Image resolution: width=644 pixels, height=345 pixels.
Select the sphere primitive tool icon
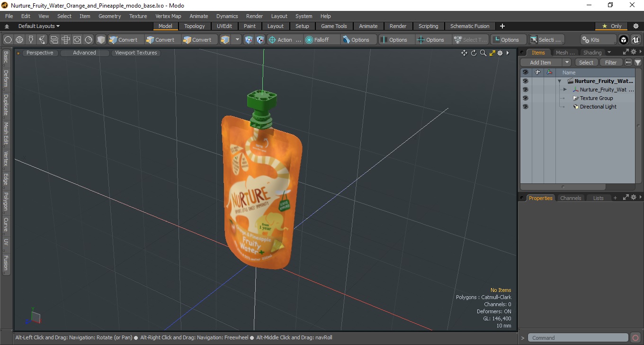click(8, 40)
